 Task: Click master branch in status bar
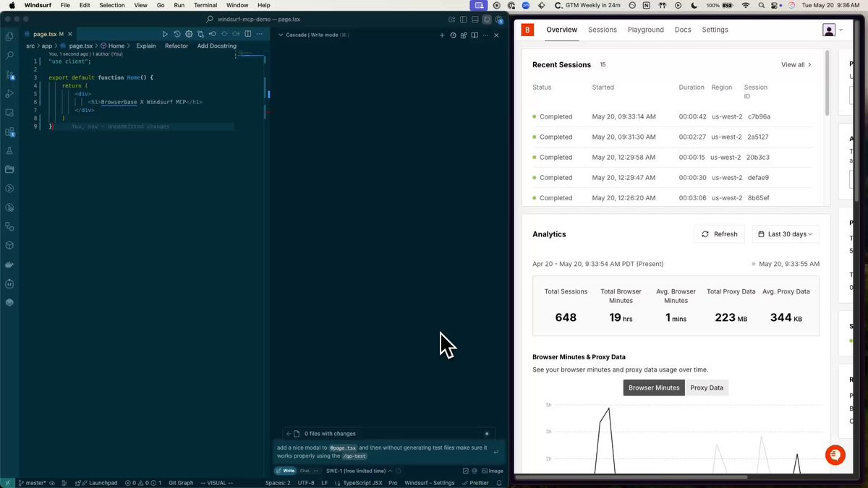(x=33, y=483)
